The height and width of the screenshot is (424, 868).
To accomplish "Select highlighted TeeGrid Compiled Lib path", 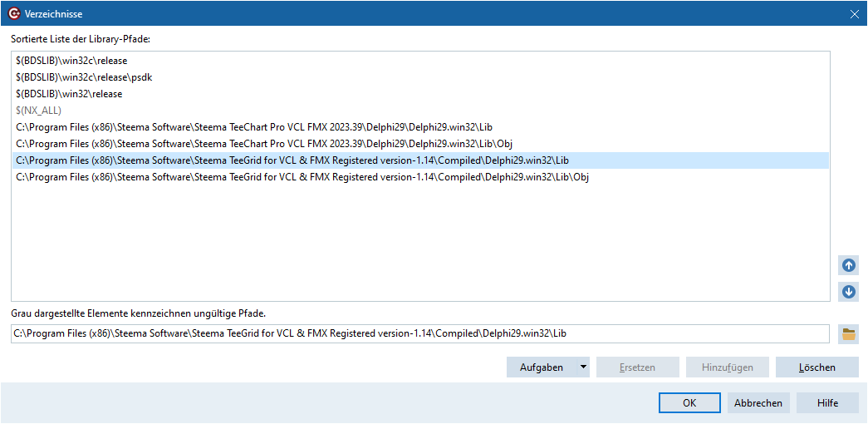I will click(x=420, y=160).
